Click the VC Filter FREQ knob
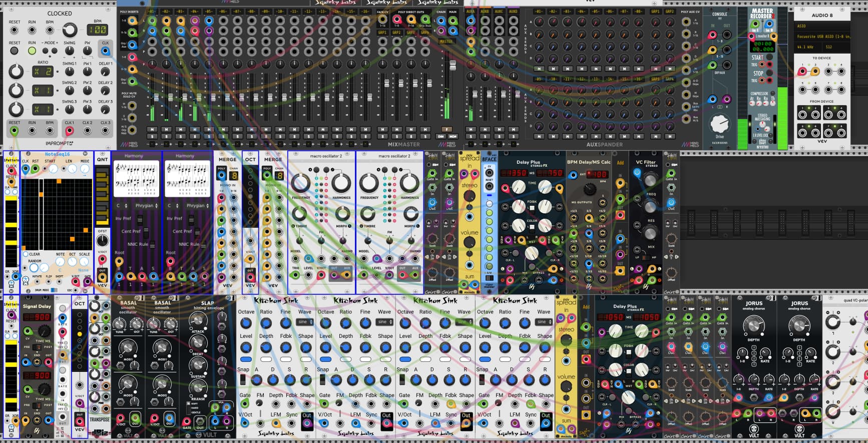 coord(650,181)
